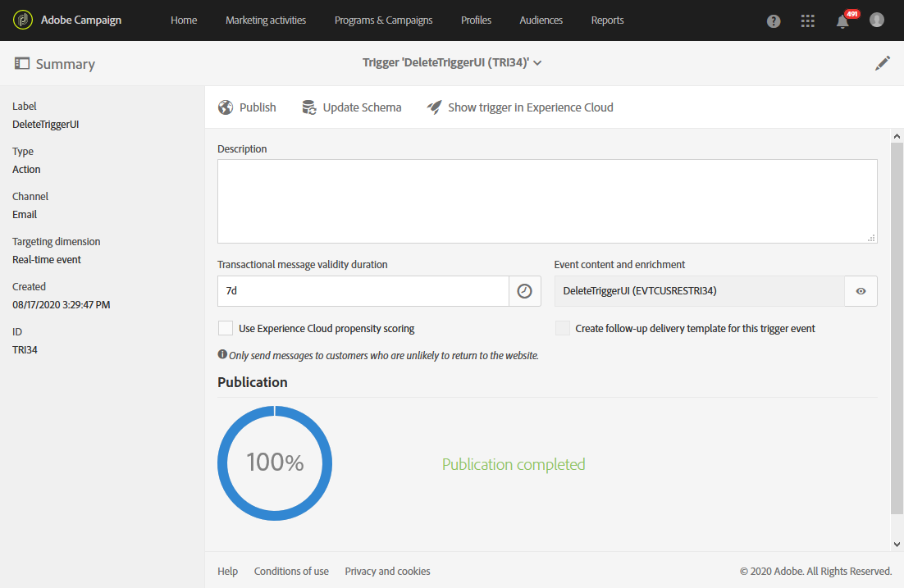
Task: Select the TRI34 ID value
Action: click(x=25, y=349)
